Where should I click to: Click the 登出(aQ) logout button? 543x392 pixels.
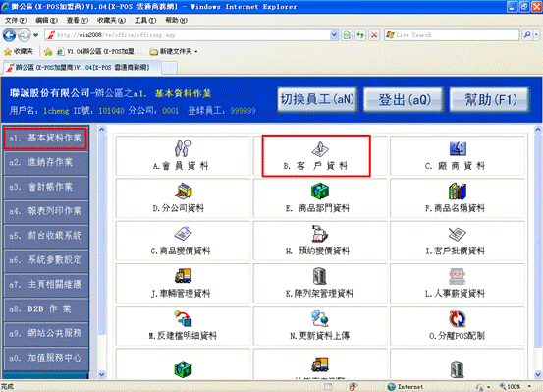[x=404, y=100]
